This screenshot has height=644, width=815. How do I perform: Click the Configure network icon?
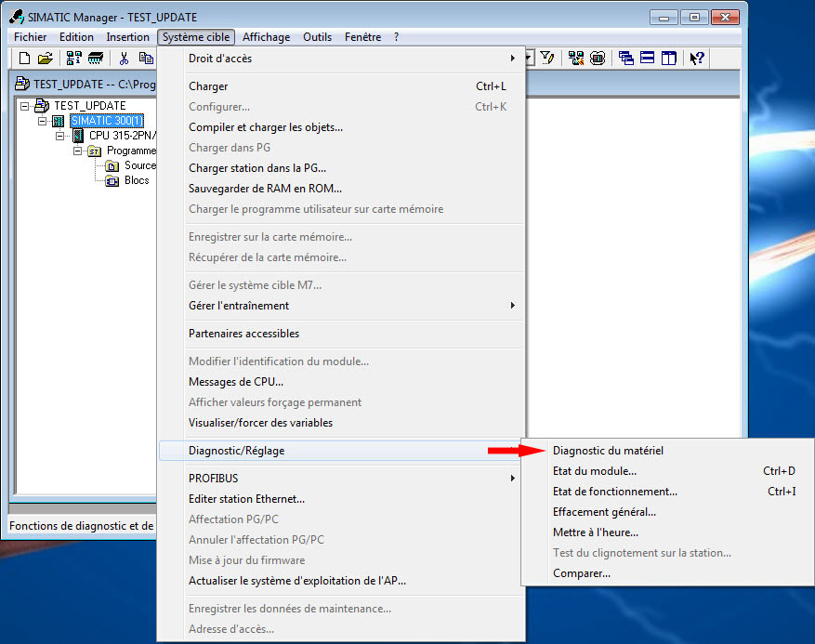(576, 59)
